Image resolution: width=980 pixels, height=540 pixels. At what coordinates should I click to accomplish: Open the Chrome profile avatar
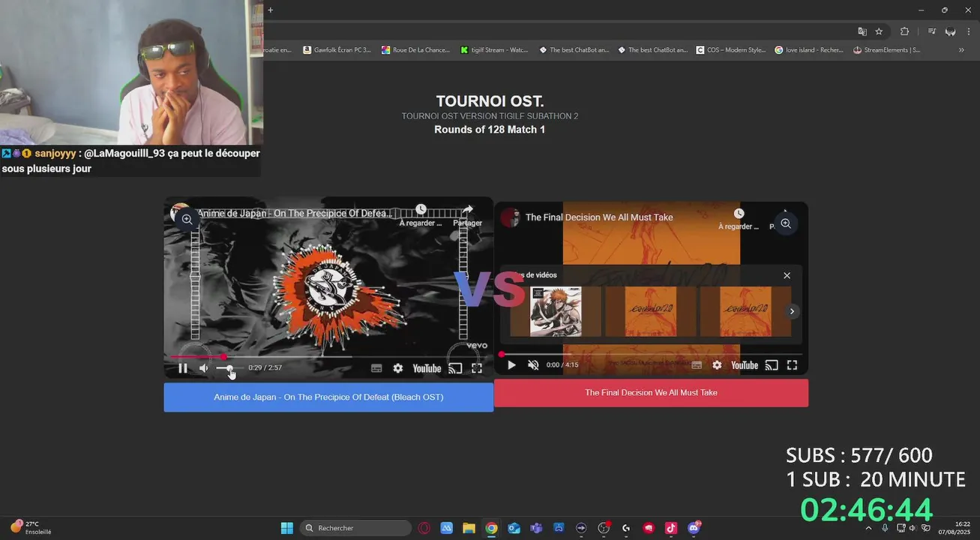coord(950,31)
